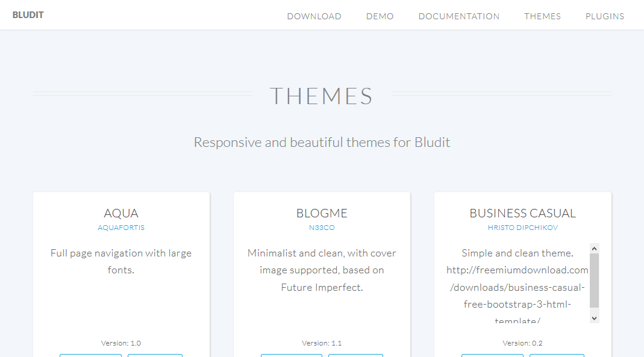Open the DOCUMENTATION navigation link

point(458,16)
